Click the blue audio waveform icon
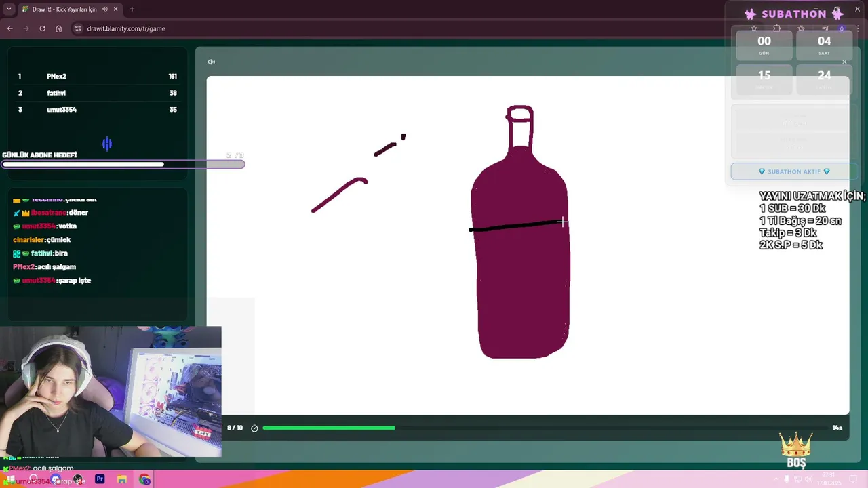868x488 pixels. [107, 144]
